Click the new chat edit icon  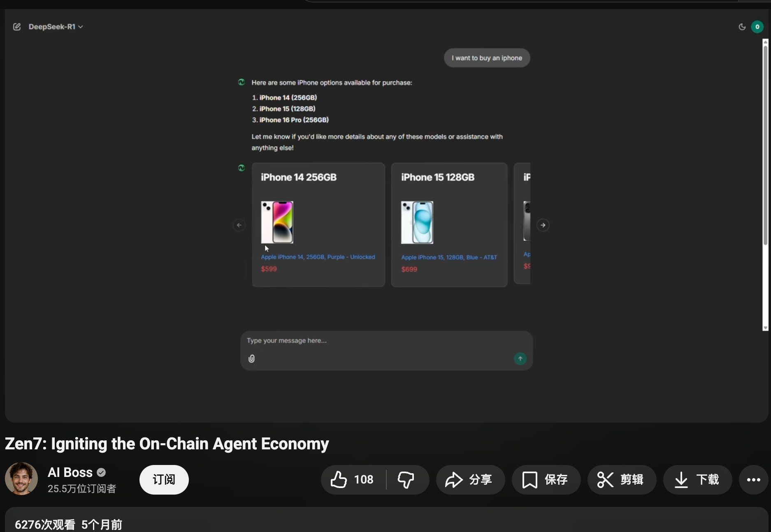17,27
